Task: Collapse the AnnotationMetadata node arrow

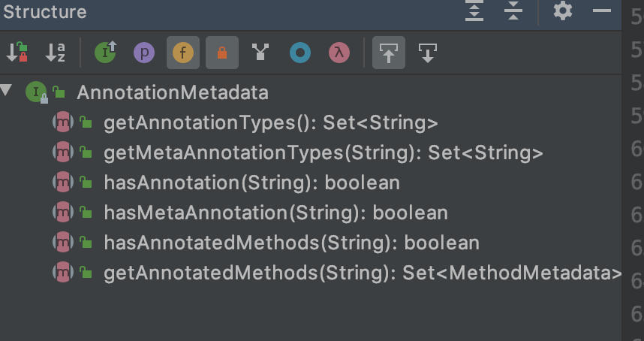Action: click(8, 92)
